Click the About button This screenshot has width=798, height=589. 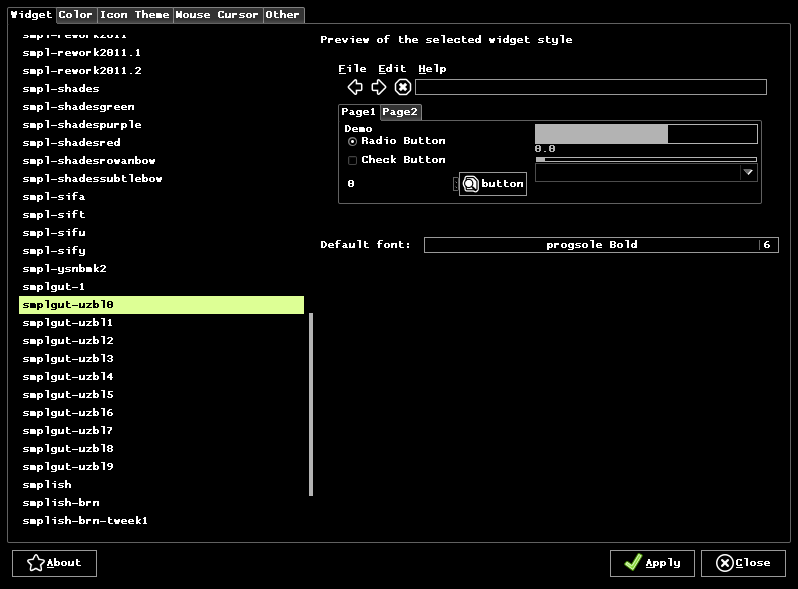[x=54, y=563]
